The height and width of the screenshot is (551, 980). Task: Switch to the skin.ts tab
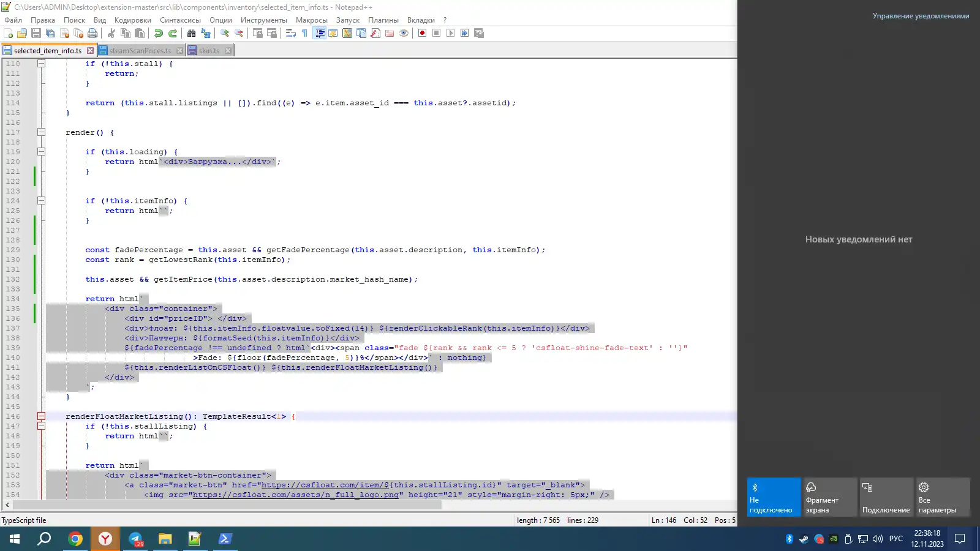(209, 51)
